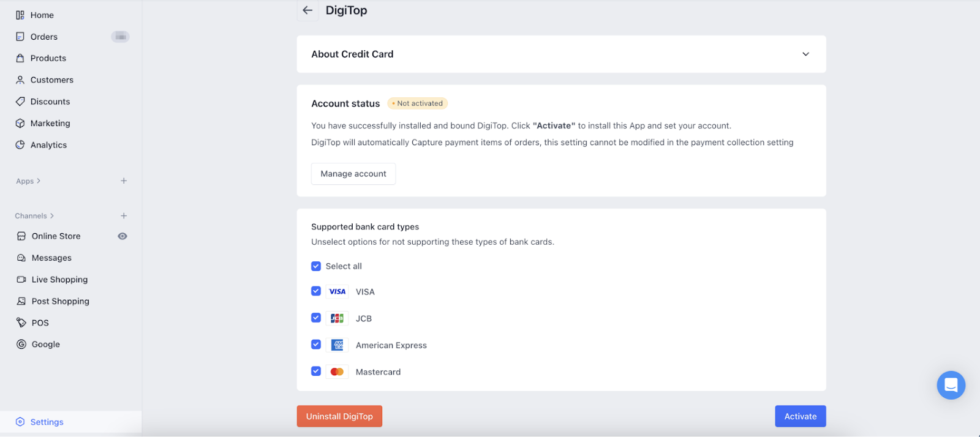Click the back arrow beside DigiTop
This screenshot has height=437, width=980.
tap(307, 10)
